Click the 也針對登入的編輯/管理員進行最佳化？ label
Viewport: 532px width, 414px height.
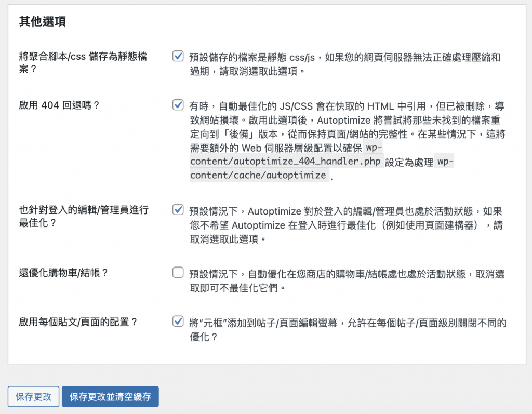click(84, 216)
